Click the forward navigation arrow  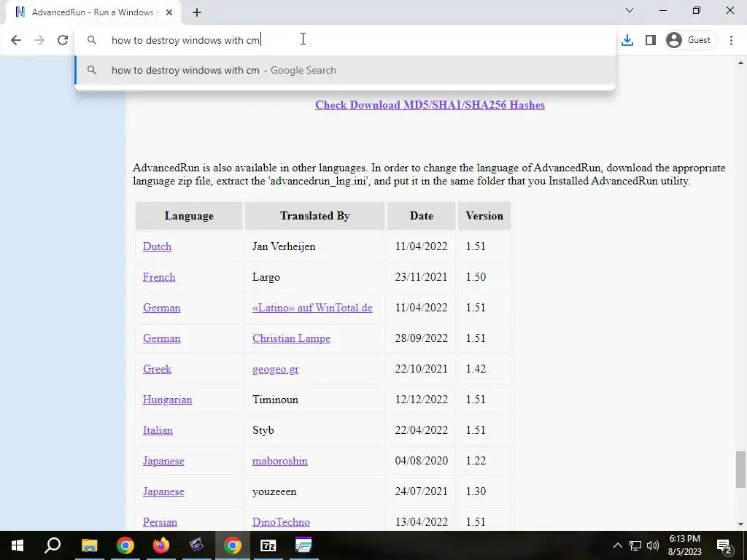[39, 40]
